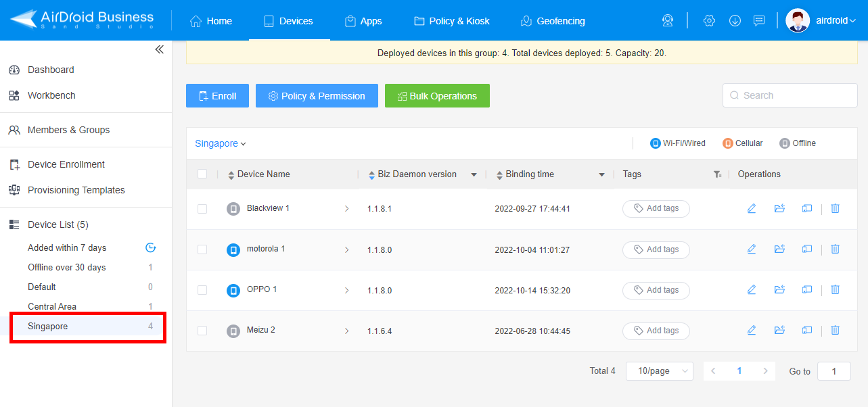868x407 pixels.
Task: Click the Tags column filter icon
Action: pyautogui.click(x=717, y=174)
